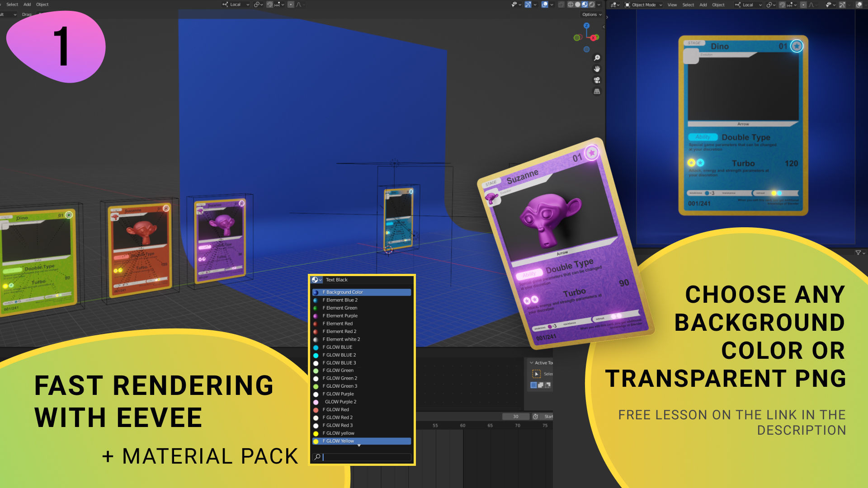This screenshot has height=488, width=868.
Task: Select material 'F GLOW BLUE 2'
Action: point(362,355)
